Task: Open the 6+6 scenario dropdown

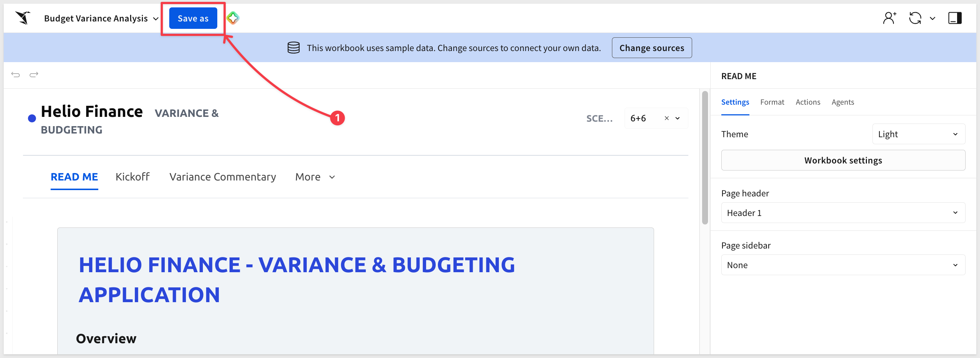Action: (678, 118)
